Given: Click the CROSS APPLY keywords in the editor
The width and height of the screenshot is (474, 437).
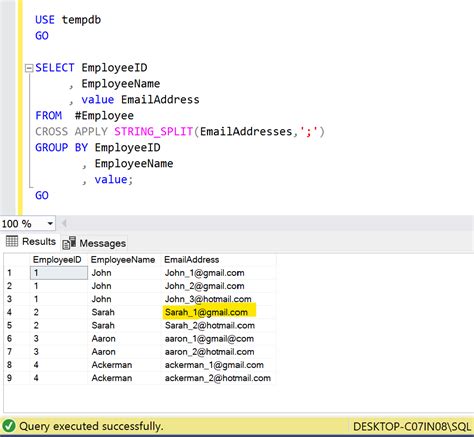Looking at the screenshot, I should [x=71, y=132].
